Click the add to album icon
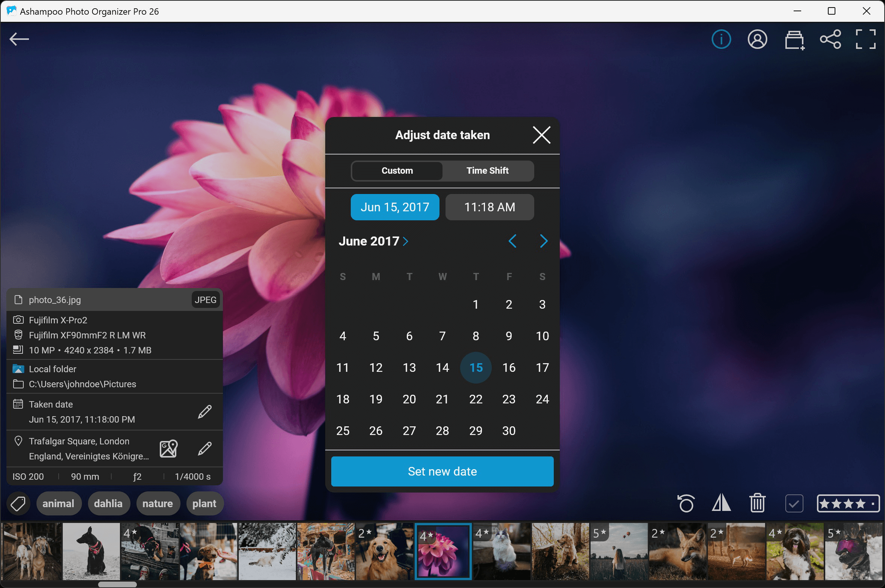 794,40
